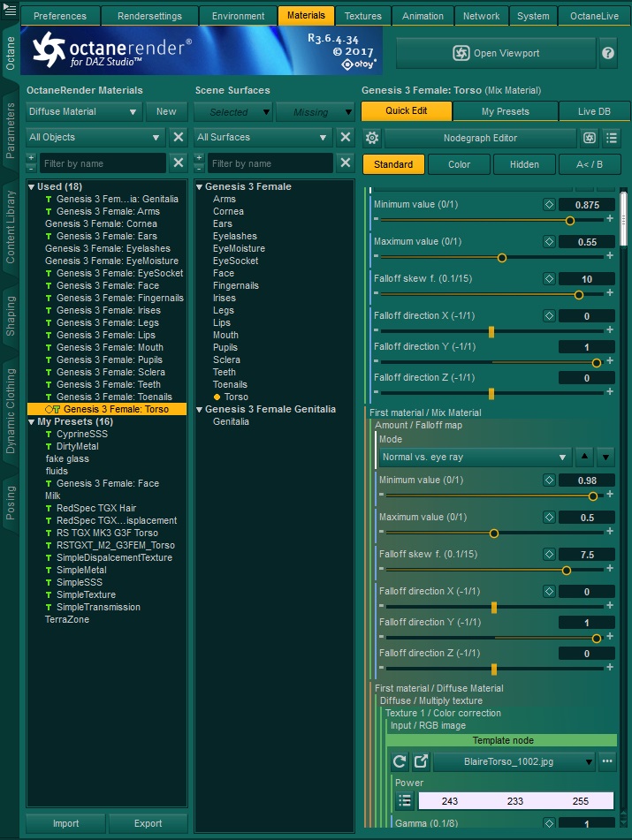Switch to the Textures tab
The height and width of the screenshot is (840, 632).
click(363, 16)
